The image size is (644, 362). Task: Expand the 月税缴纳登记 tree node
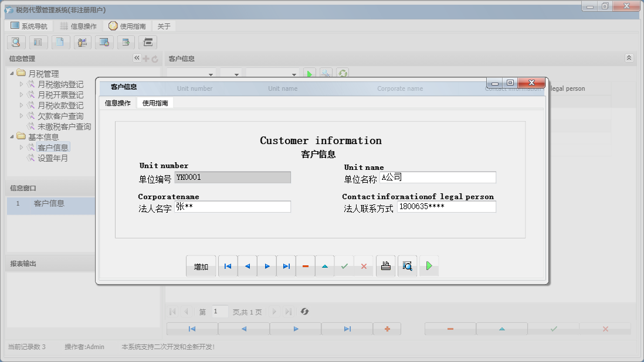click(22, 84)
